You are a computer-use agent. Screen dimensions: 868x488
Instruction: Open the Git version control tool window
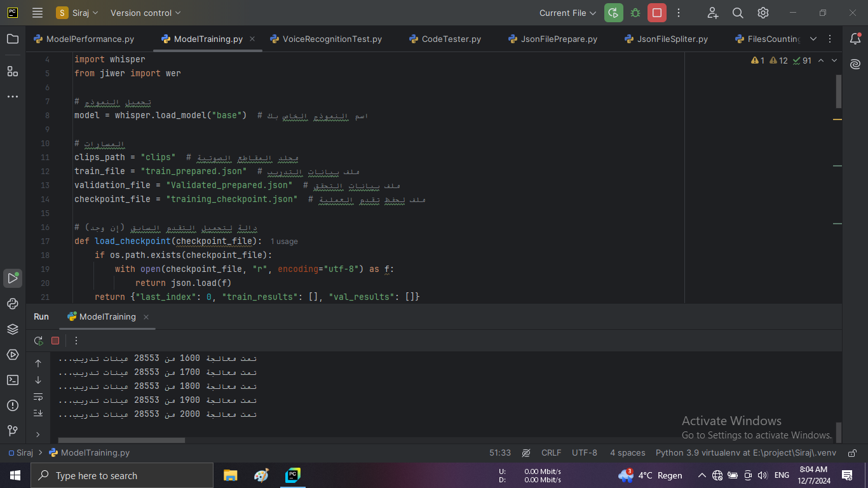(13, 431)
